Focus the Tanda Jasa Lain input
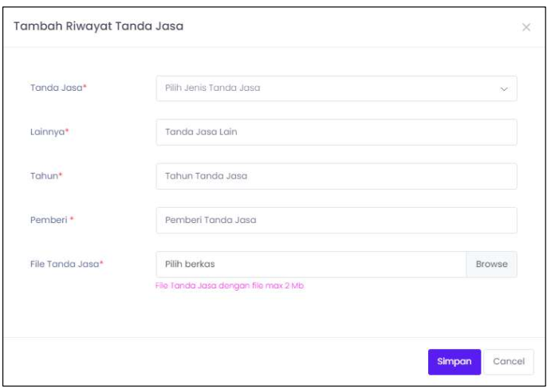551x392 pixels. click(336, 132)
